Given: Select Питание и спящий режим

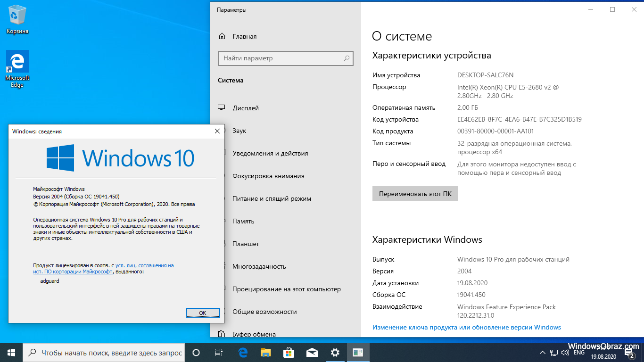Looking at the screenshot, I should [272, 198].
